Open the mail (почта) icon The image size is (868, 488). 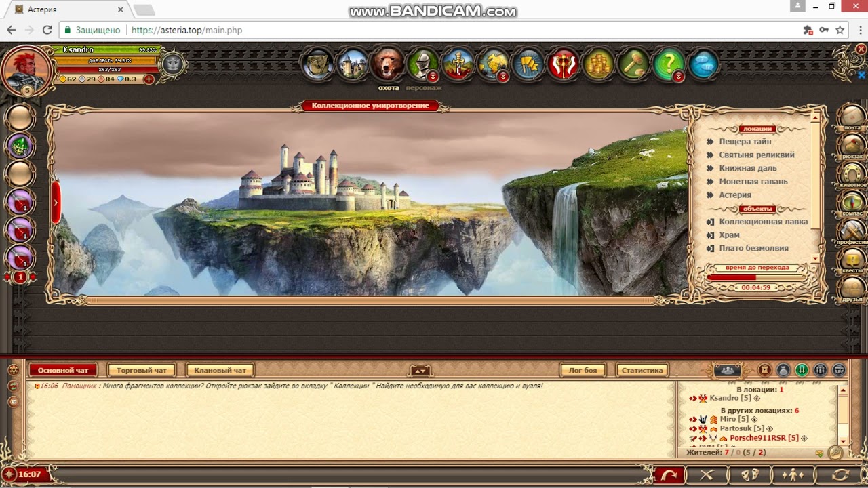tap(852, 117)
